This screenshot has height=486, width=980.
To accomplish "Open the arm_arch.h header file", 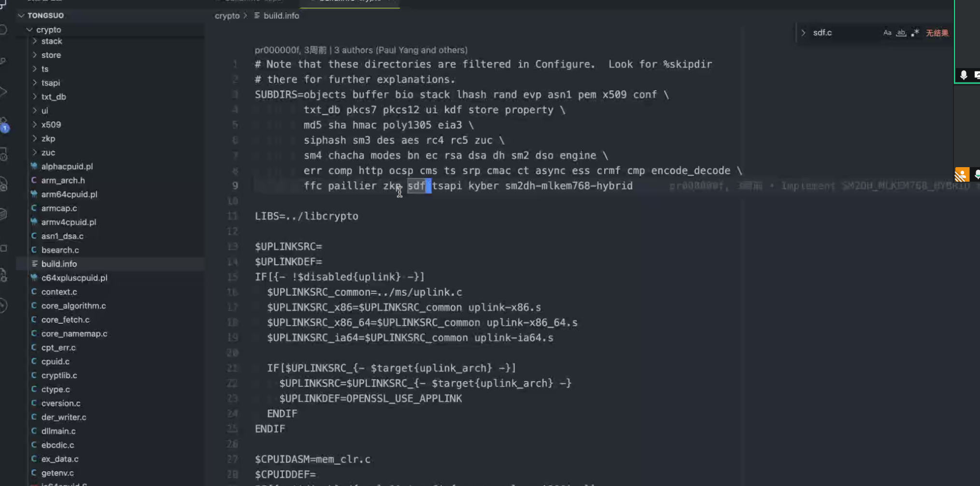I will click(x=63, y=180).
